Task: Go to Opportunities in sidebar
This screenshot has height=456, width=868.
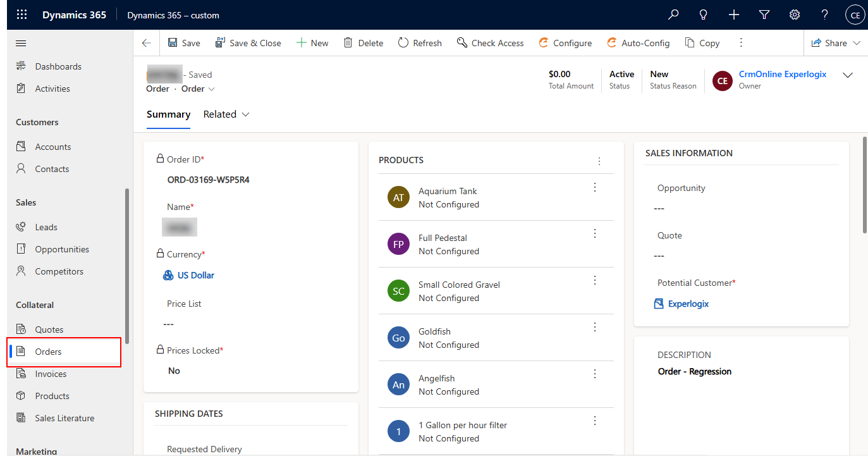Action: click(62, 249)
